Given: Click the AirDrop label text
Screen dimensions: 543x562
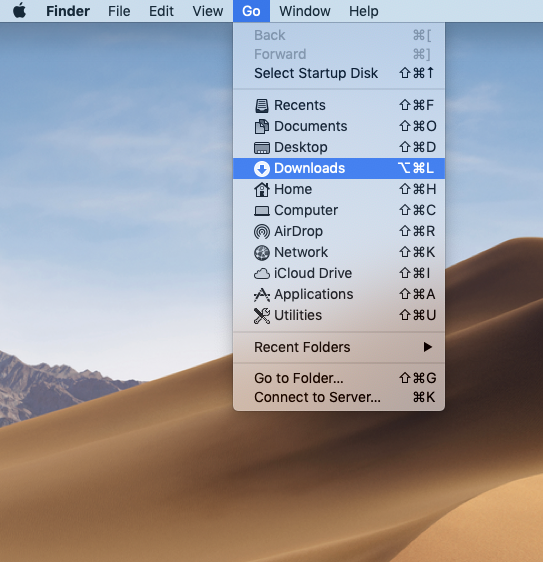Looking at the screenshot, I should pyautogui.click(x=298, y=231).
